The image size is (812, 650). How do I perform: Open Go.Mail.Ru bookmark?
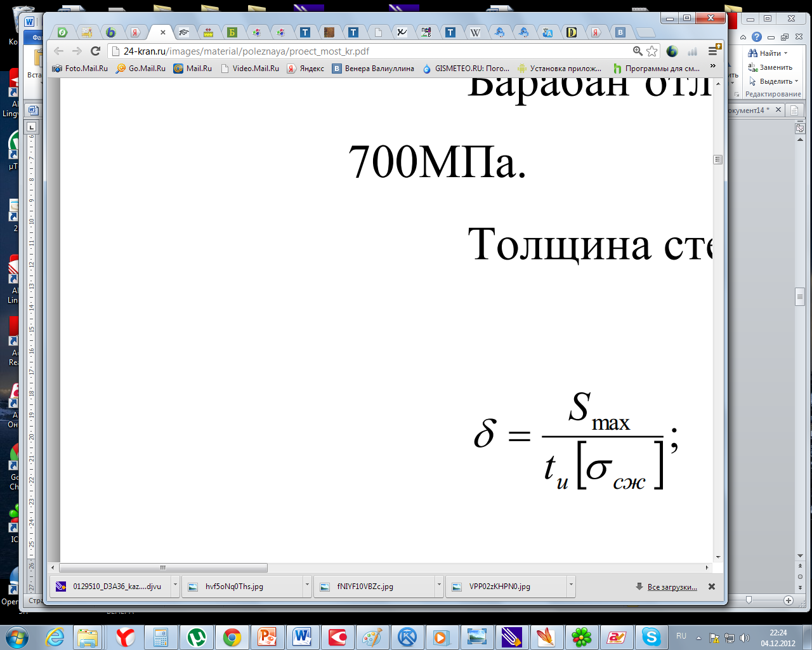click(141, 69)
